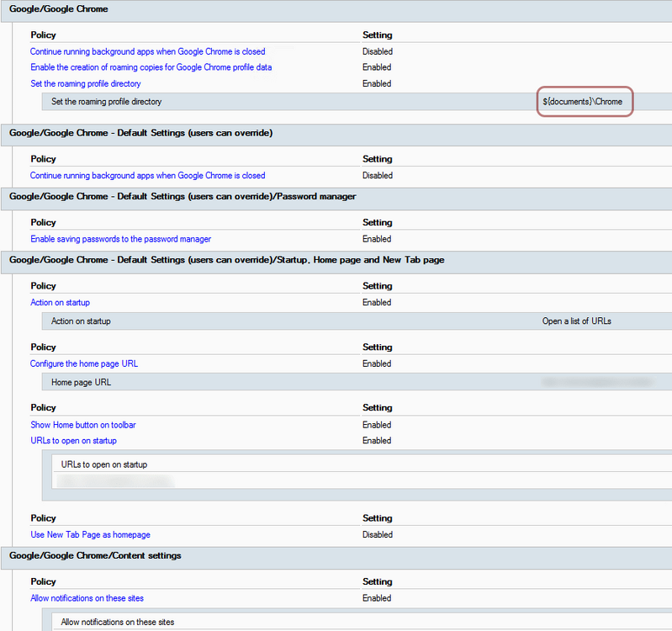
Task: Collapse 'Startup, Home page and New Tab page' header
Action: coord(336,262)
